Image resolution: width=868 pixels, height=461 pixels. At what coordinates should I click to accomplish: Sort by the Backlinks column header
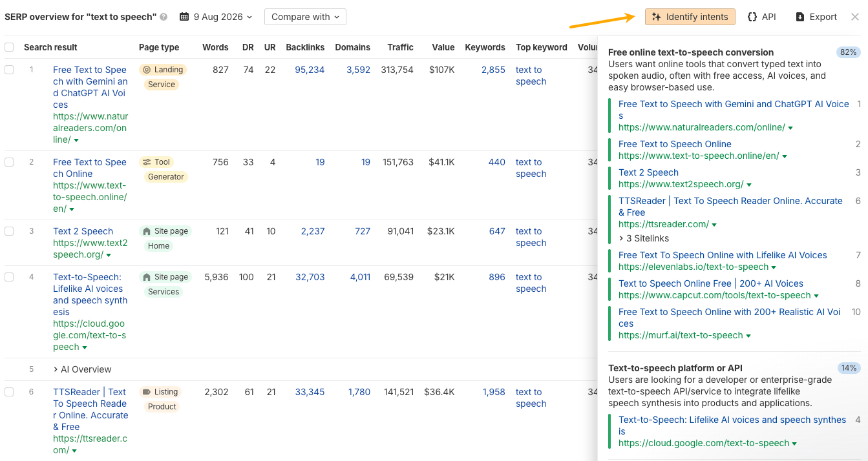305,47
